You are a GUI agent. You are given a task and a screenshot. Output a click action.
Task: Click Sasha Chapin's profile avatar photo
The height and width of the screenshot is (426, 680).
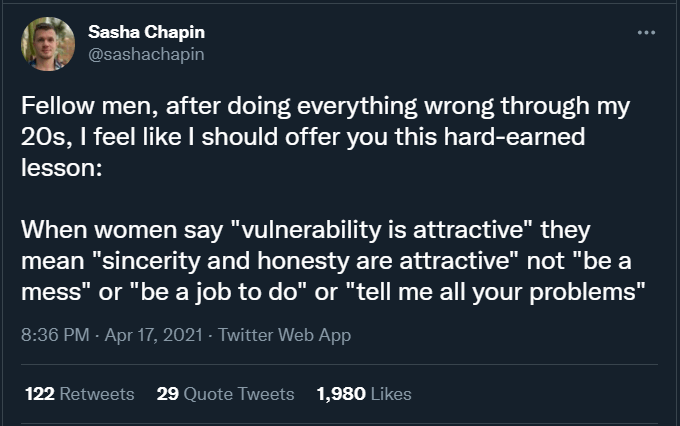coord(47,44)
